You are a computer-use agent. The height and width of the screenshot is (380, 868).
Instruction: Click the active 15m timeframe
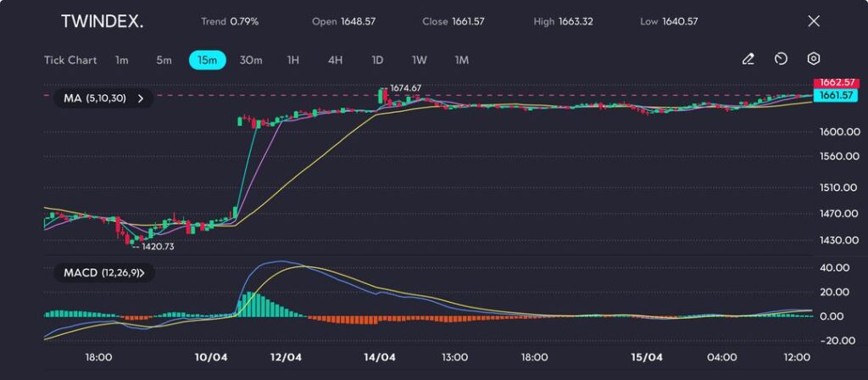207,60
